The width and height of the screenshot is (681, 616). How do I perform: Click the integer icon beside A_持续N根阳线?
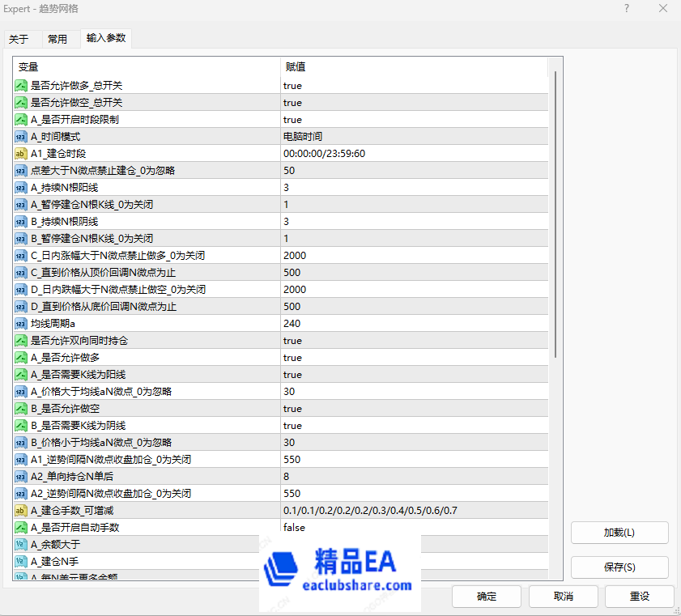[x=21, y=188]
